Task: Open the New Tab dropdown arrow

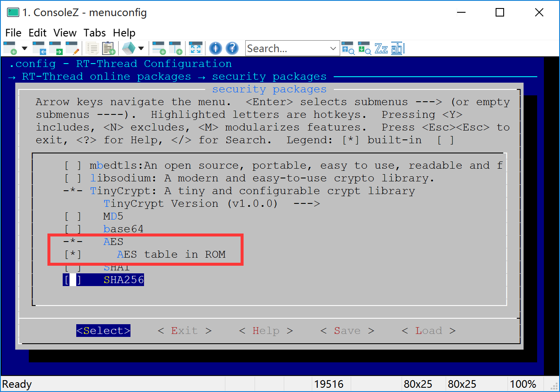Action: click(25, 48)
